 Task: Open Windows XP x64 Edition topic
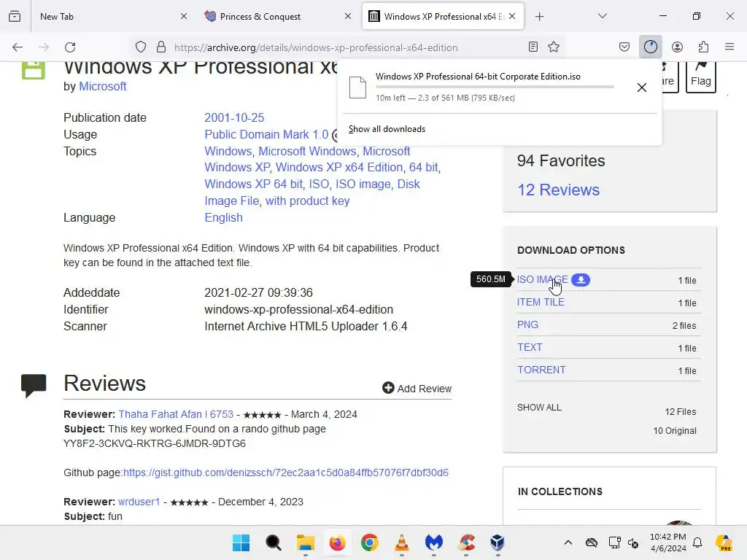(x=339, y=167)
